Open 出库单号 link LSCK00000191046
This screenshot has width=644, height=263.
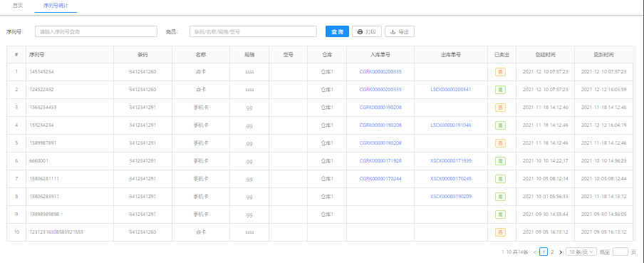[451, 125]
